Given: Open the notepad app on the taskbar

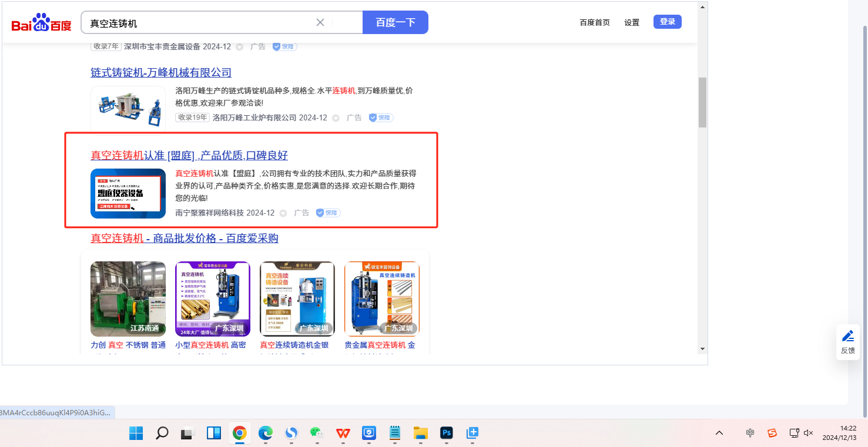Looking at the screenshot, I should click(x=395, y=433).
